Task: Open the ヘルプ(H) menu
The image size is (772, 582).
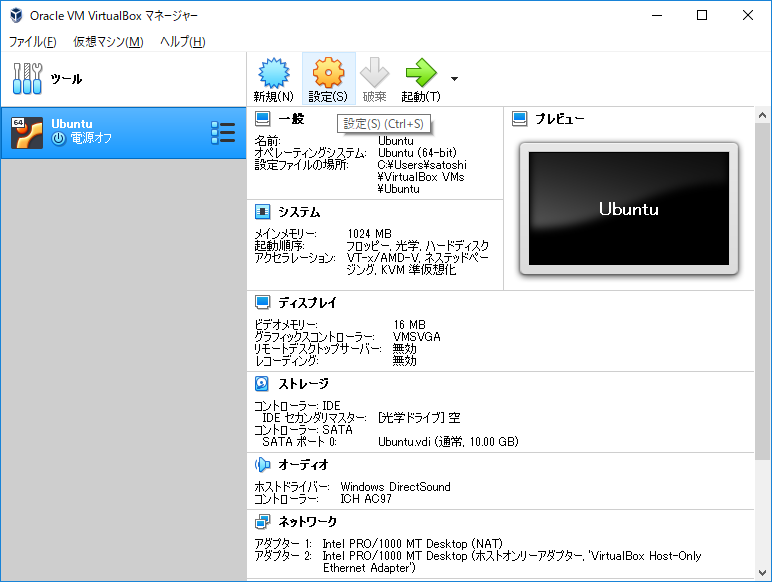Action: tap(183, 42)
